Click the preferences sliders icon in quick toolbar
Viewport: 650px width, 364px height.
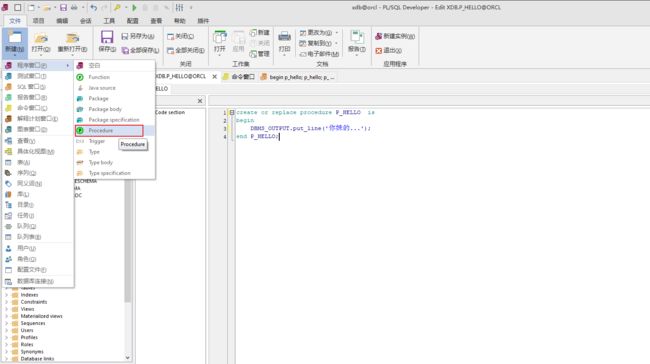point(179,7)
